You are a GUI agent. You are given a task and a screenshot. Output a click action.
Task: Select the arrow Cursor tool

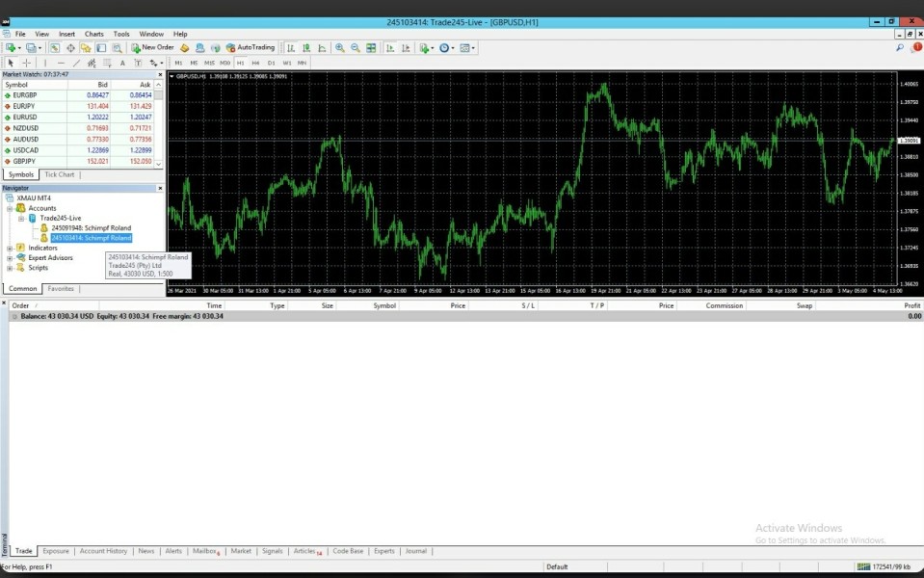[11, 63]
